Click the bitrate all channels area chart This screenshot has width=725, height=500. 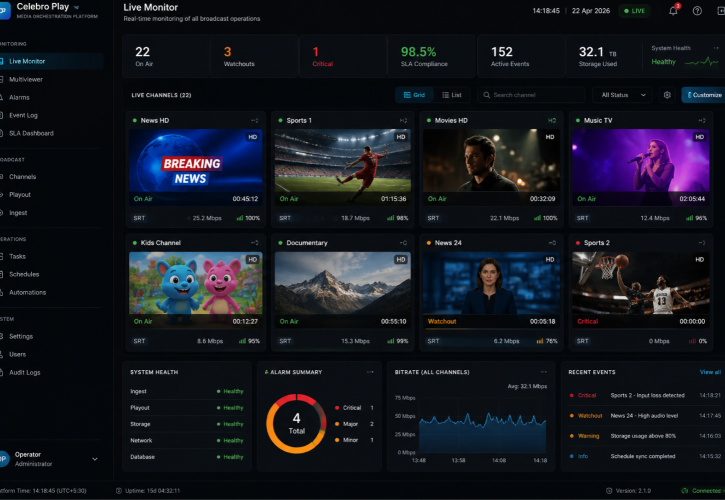[x=482, y=433]
